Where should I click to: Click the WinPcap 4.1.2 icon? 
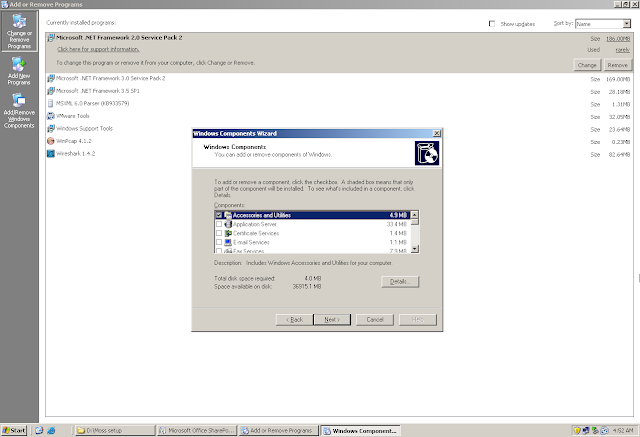click(x=51, y=141)
